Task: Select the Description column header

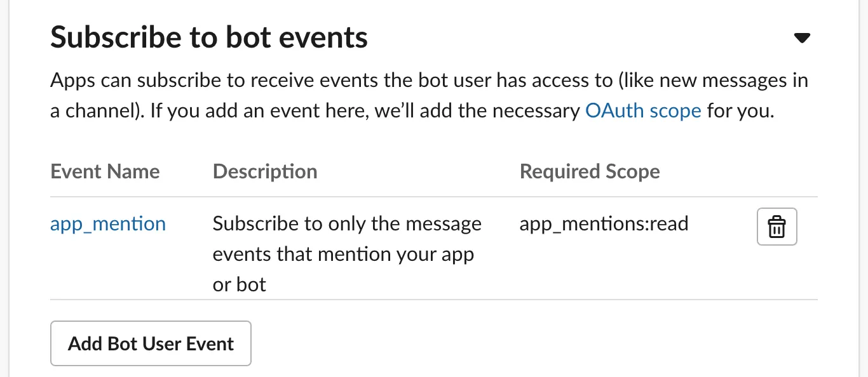Action: tap(265, 171)
